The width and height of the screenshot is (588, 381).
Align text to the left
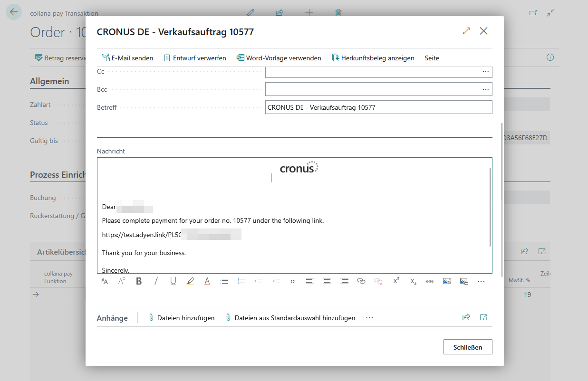[310, 281]
